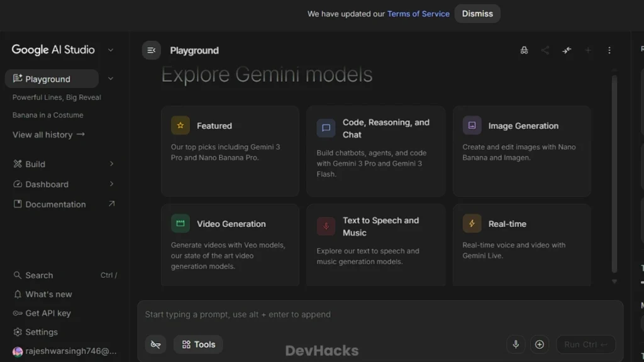Click the bell icon for What's new
This screenshot has width=644, height=362.
(17, 294)
